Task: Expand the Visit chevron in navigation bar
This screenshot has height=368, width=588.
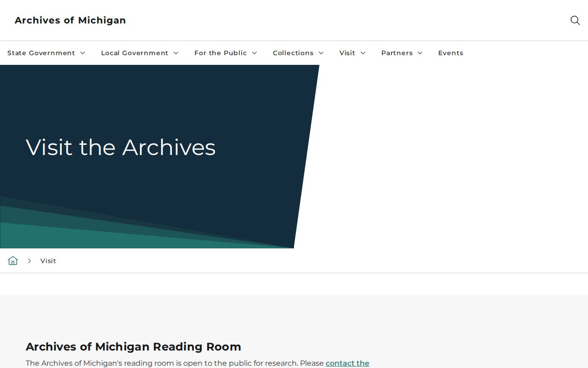Action: [363, 53]
